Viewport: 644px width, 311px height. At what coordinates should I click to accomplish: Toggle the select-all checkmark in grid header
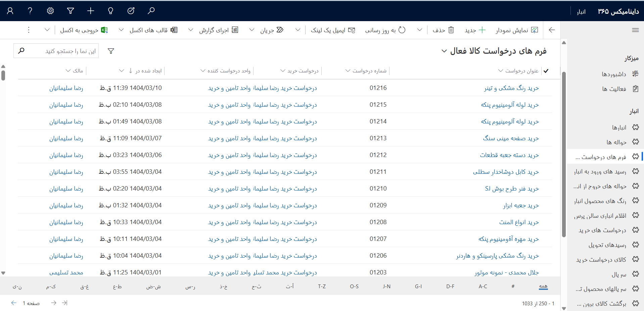click(546, 71)
